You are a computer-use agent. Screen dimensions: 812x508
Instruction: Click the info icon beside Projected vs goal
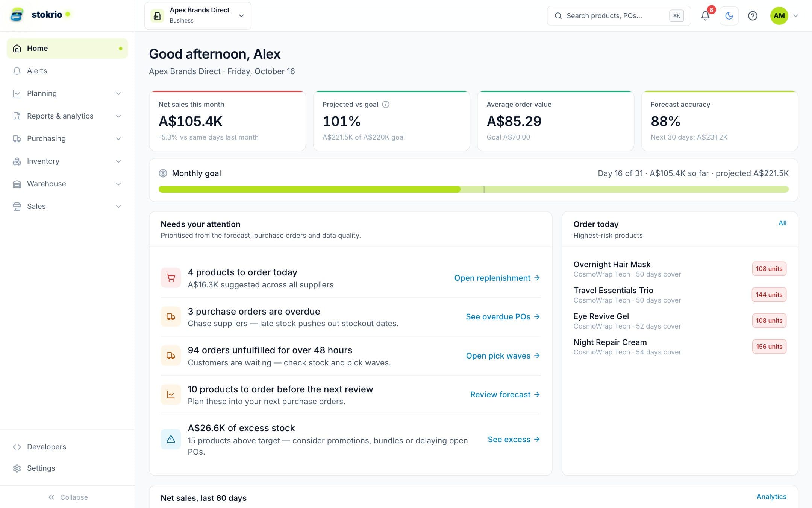tap(386, 104)
